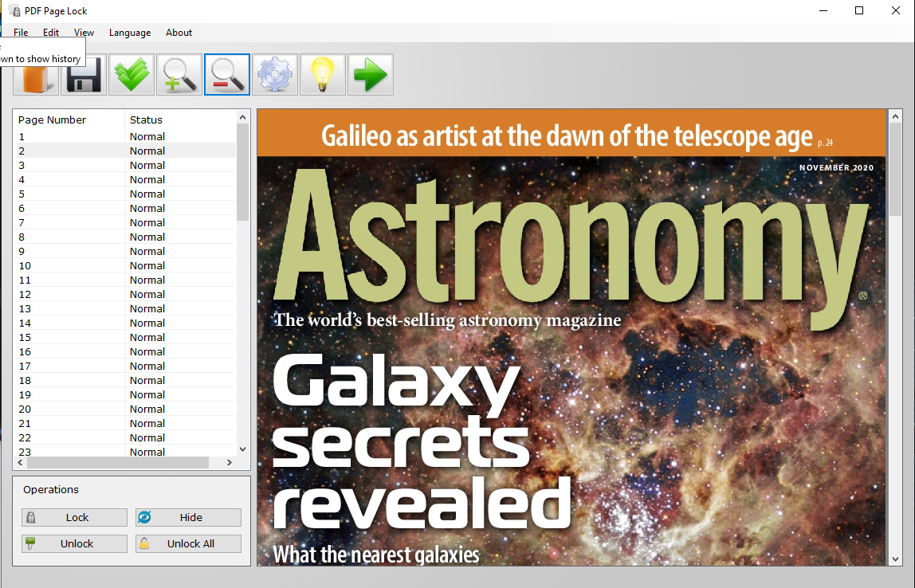This screenshot has height=588, width=915.
Task: Select page 3 in the page list
Action: (x=125, y=165)
